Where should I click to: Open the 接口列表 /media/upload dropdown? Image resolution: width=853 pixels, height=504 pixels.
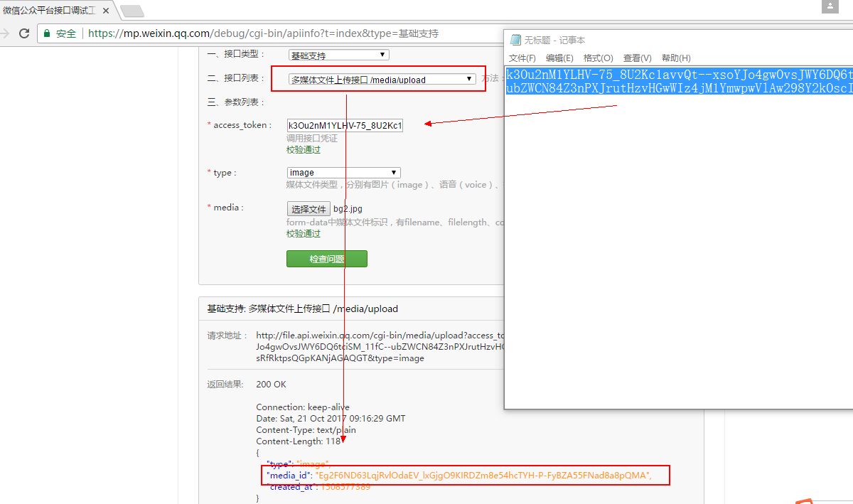[382, 80]
